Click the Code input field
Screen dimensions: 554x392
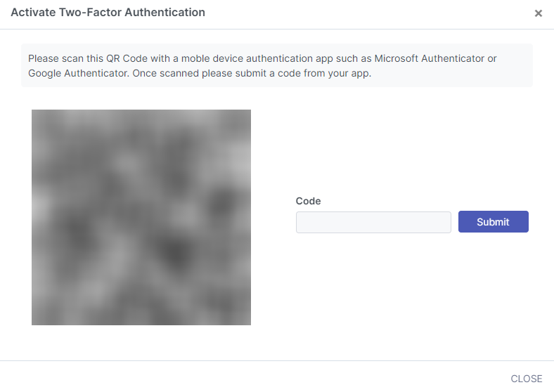pyautogui.click(x=373, y=222)
